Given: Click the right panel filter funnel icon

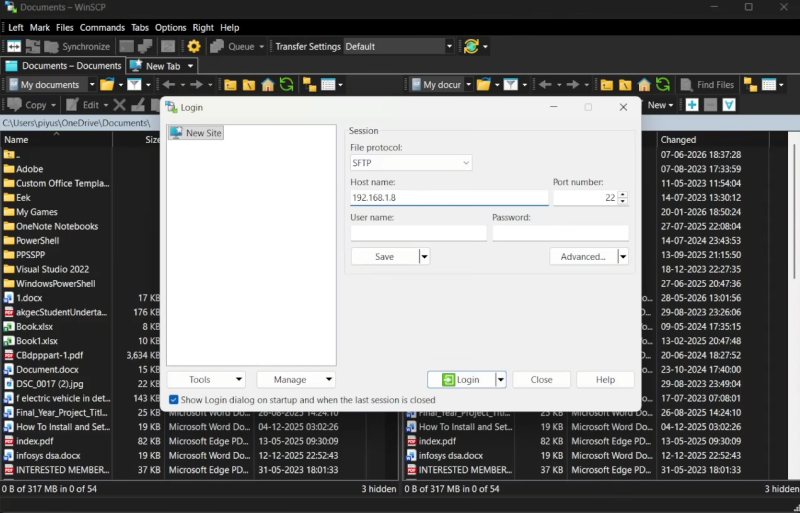Looking at the screenshot, I should pos(511,85).
